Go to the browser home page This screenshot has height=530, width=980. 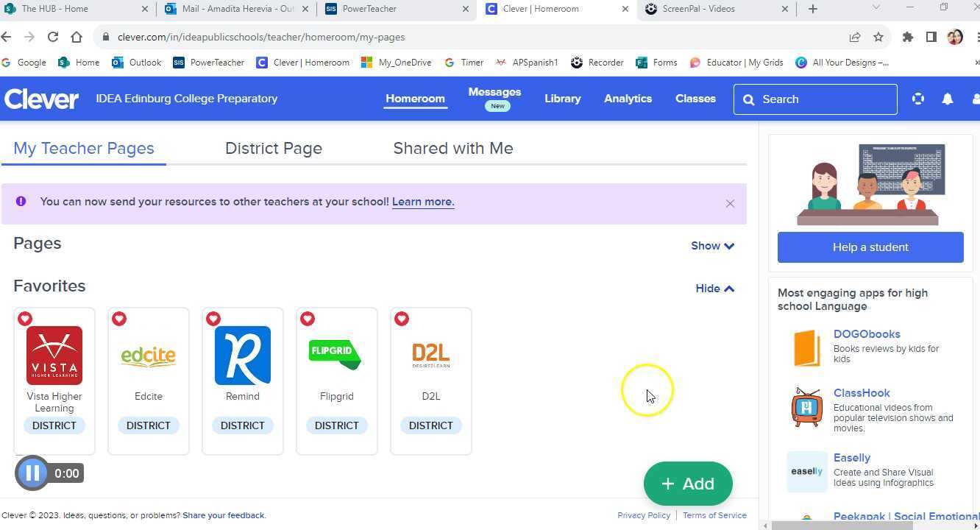[77, 37]
